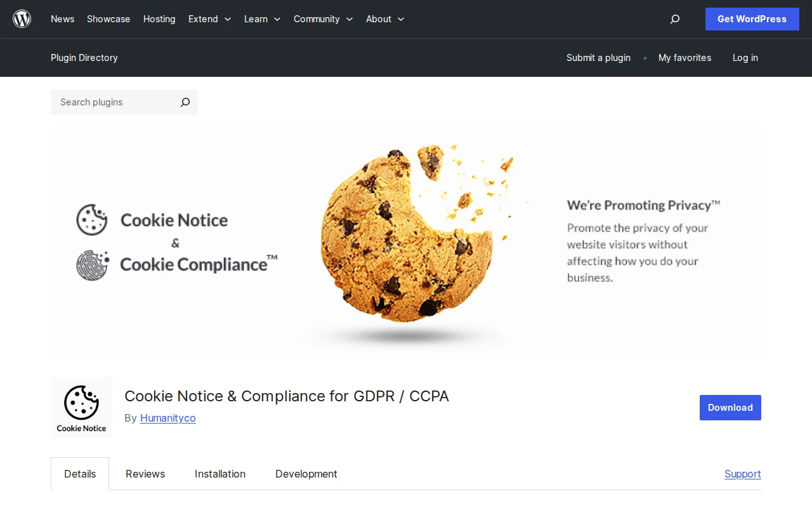This screenshot has width=812, height=508.
Task: Open search from the header magnifier icon
Action: (x=674, y=19)
